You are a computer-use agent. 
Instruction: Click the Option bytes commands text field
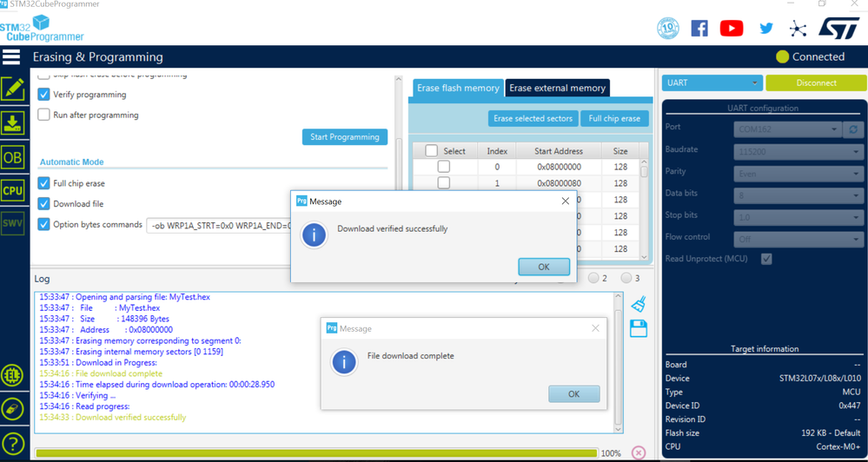[x=218, y=225]
